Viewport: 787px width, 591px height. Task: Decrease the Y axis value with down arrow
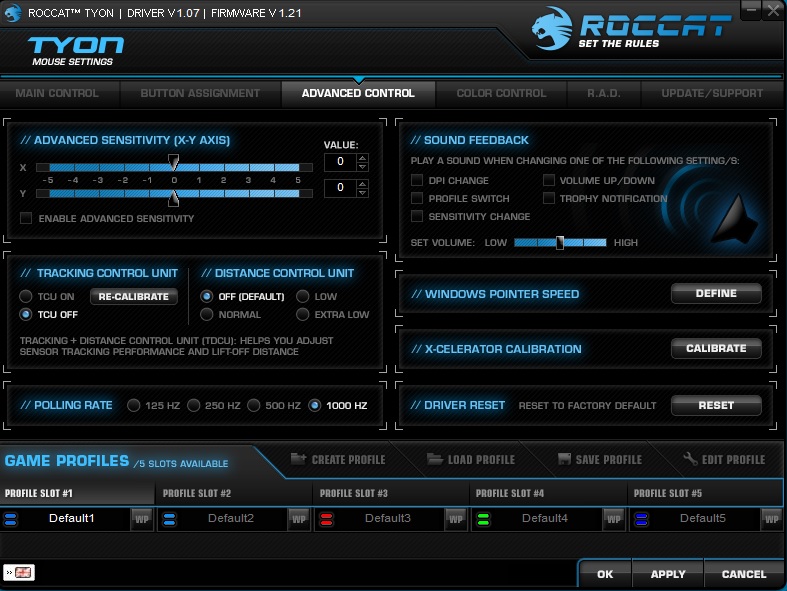tap(362, 192)
